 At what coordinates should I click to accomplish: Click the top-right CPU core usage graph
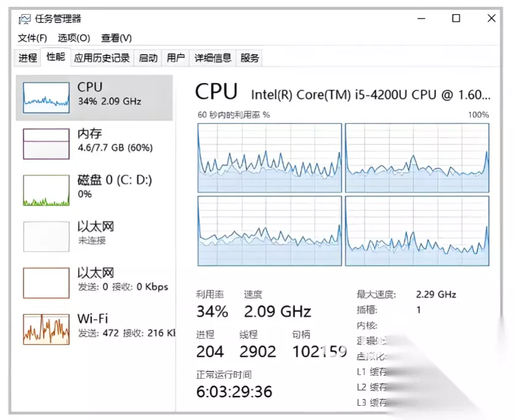(x=417, y=158)
